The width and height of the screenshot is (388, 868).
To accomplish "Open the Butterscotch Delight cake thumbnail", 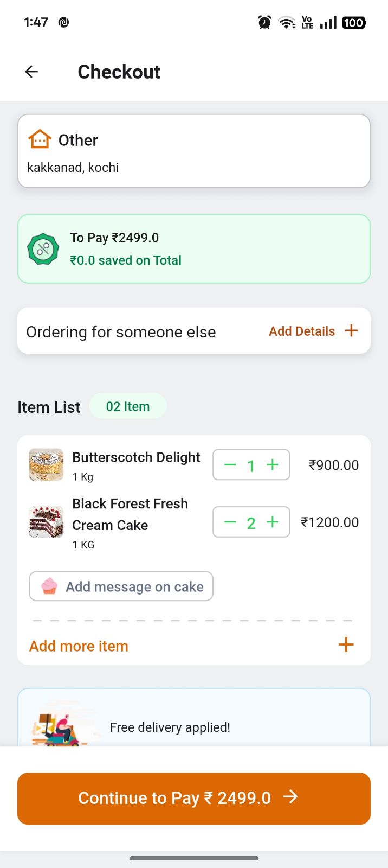I will click(x=46, y=464).
